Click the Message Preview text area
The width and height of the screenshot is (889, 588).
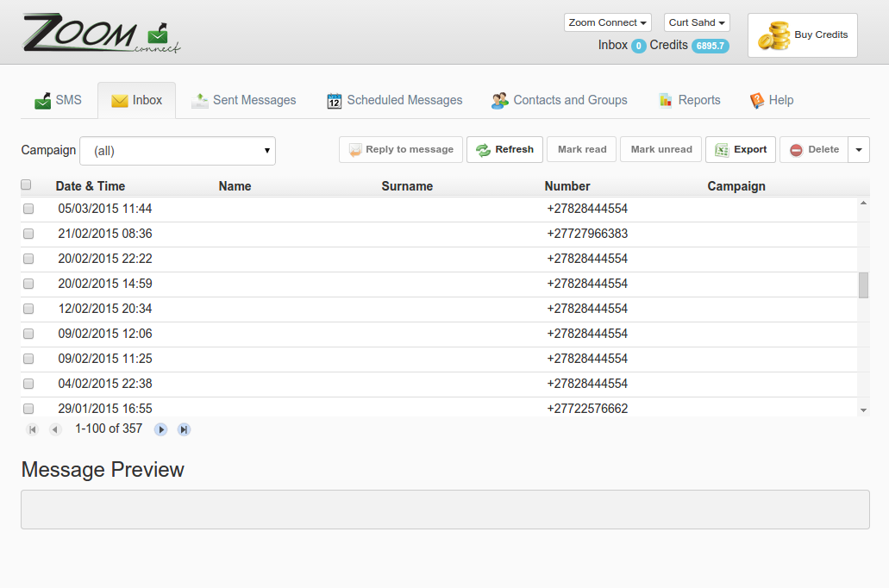click(445, 510)
